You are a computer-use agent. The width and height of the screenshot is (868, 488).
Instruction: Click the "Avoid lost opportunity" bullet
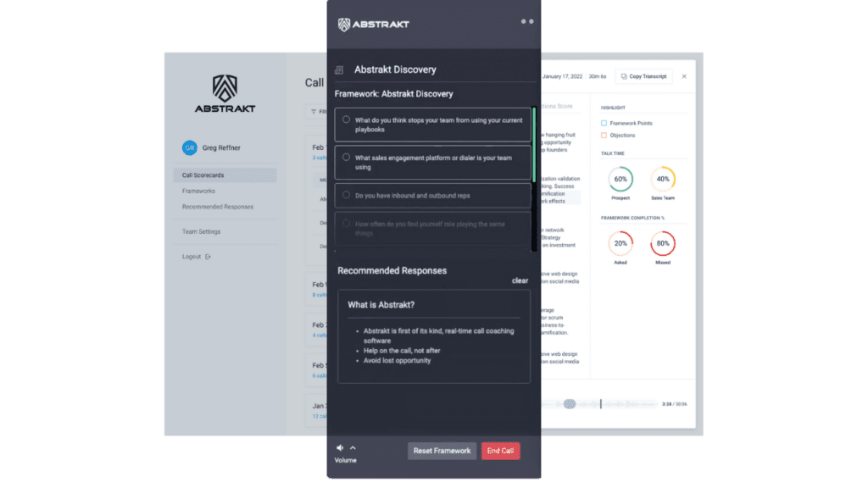(397, 361)
